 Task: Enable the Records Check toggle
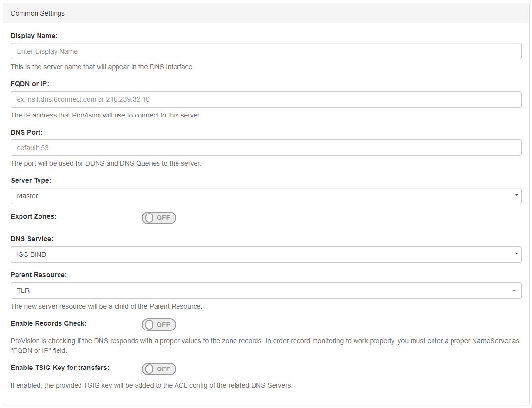[x=158, y=325]
